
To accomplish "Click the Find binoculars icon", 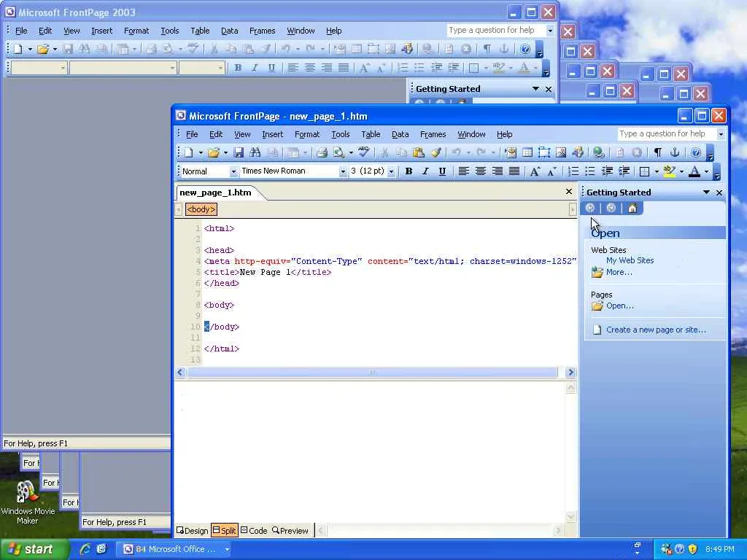I will [x=255, y=152].
